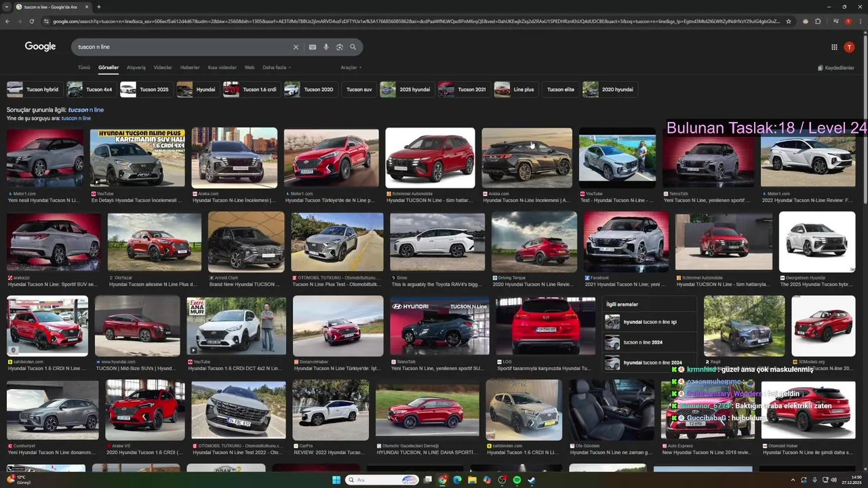Select the Tucson hybrid filter chip
Screen dimensions: 868x488
coord(34,89)
